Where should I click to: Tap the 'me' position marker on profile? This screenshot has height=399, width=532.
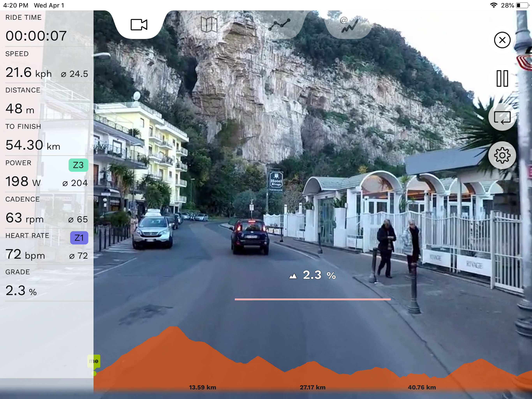(x=94, y=361)
